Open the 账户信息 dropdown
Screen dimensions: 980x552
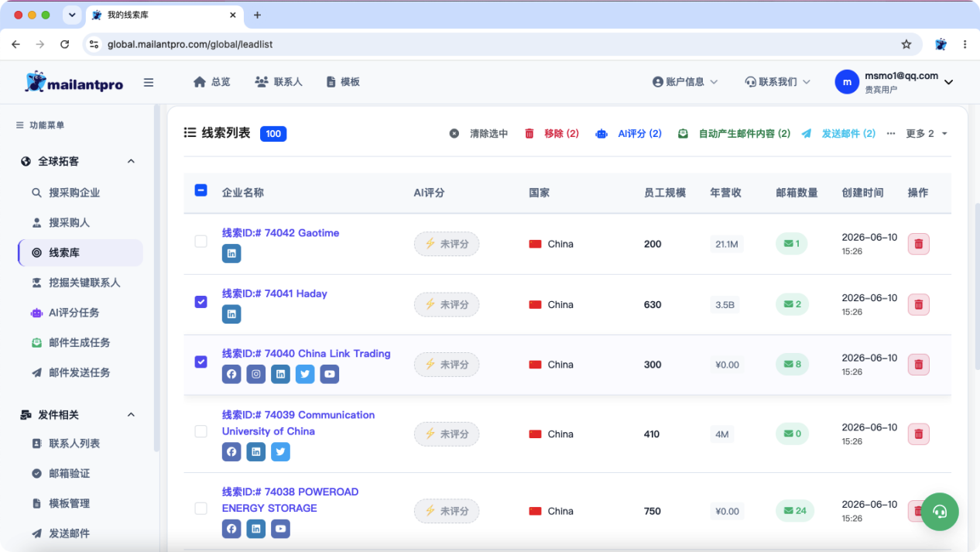tap(685, 82)
